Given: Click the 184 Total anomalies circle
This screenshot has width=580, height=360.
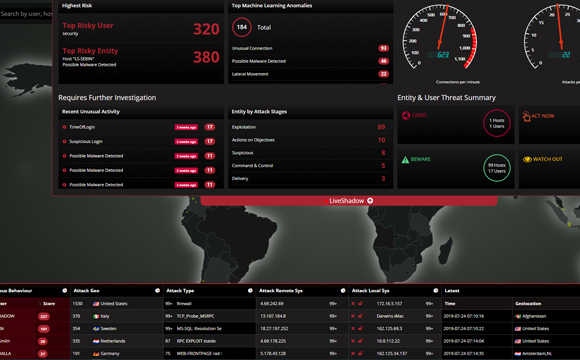Looking at the screenshot, I should click(x=242, y=27).
